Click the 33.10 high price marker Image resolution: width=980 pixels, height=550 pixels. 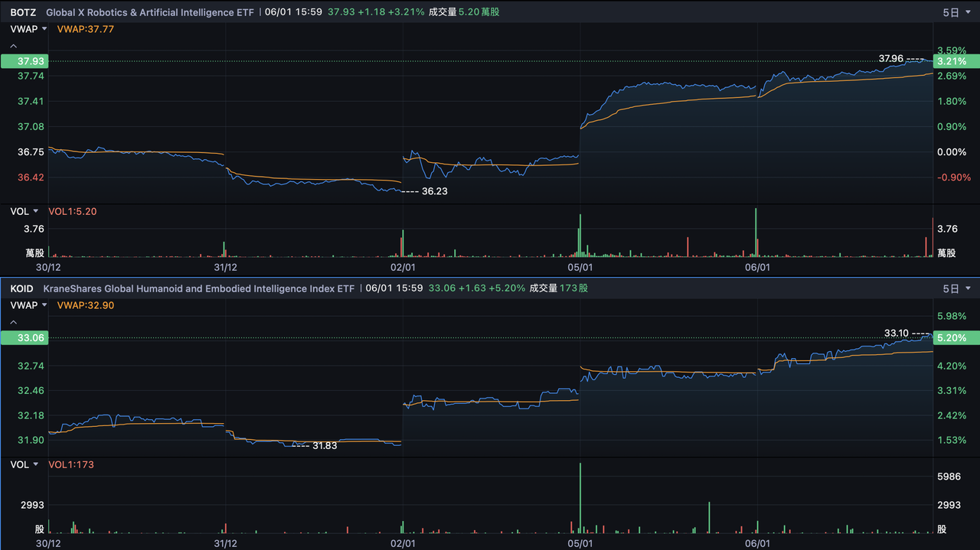point(897,333)
